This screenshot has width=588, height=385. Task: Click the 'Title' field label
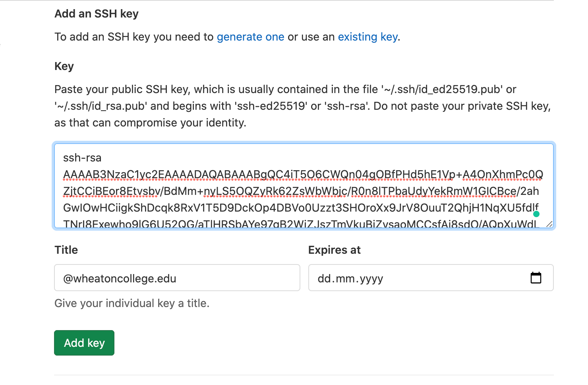click(66, 250)
